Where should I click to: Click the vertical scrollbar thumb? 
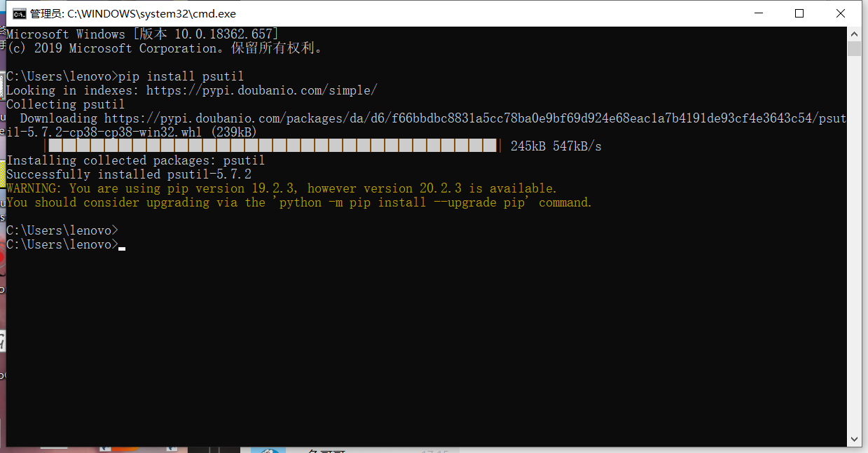[x=854, y=48]
